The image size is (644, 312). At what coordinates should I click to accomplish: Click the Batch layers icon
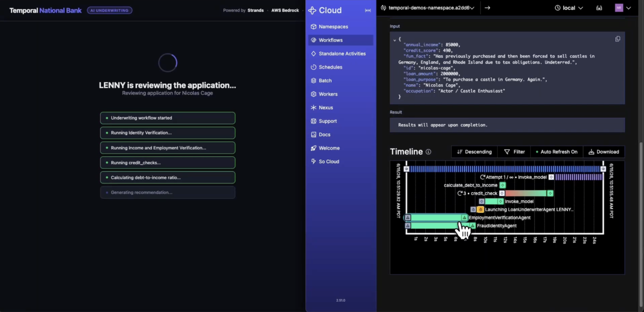tap(314, 81)
